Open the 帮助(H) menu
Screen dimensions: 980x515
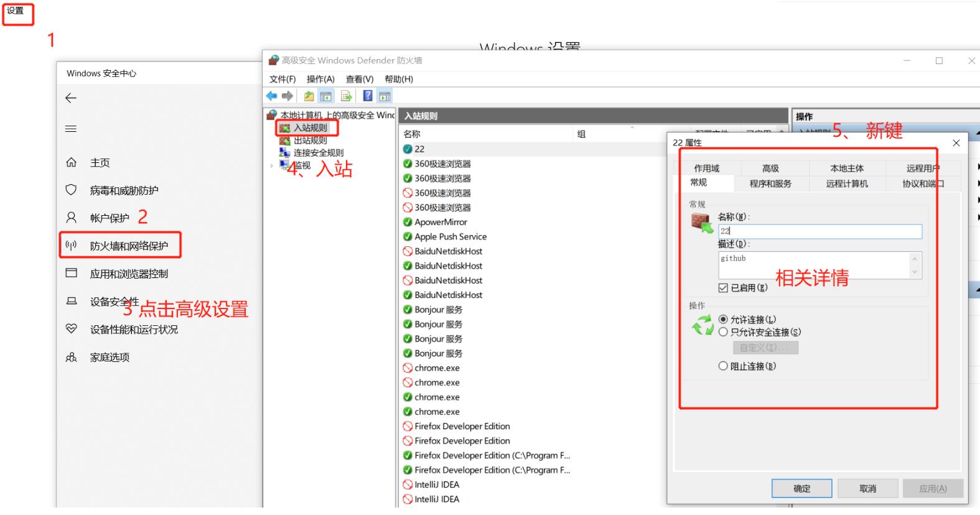click(399, 79)
